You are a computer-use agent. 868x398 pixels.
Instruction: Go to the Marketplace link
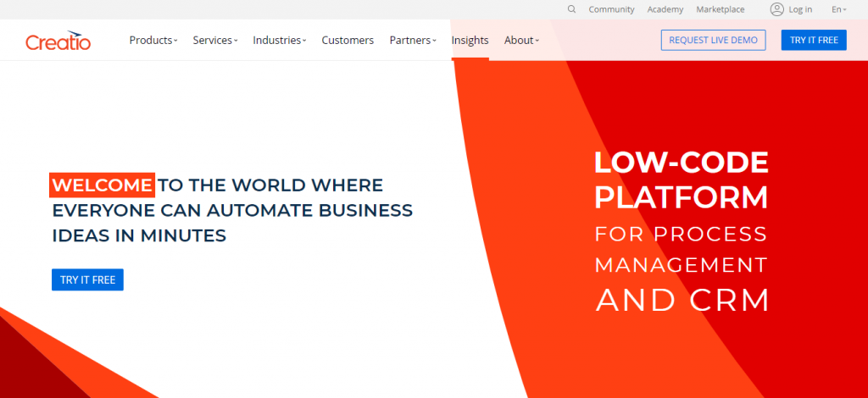pyautogui.click(x=721, y=9)
